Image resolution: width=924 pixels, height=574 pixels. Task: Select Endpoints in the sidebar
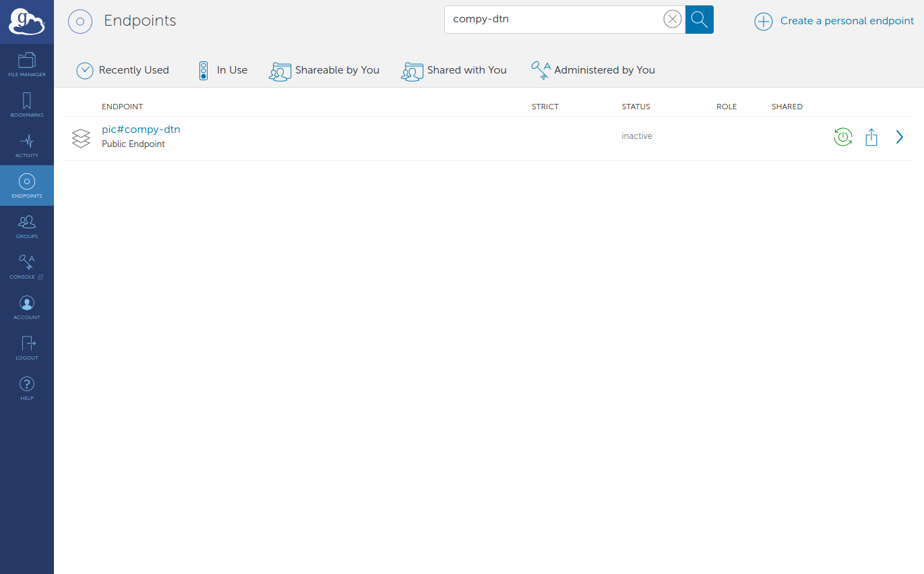point(27,185)
